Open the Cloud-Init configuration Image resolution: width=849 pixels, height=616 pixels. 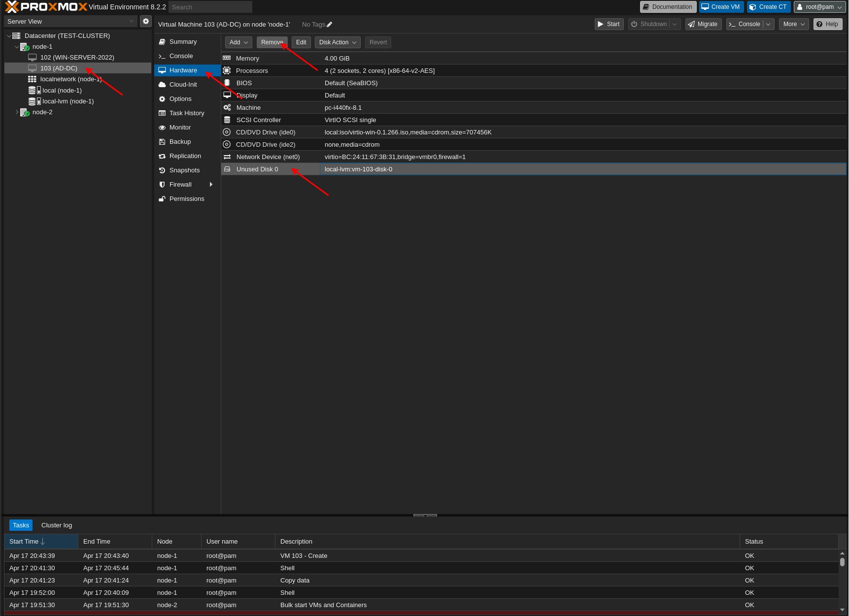(x=182, y=84)
